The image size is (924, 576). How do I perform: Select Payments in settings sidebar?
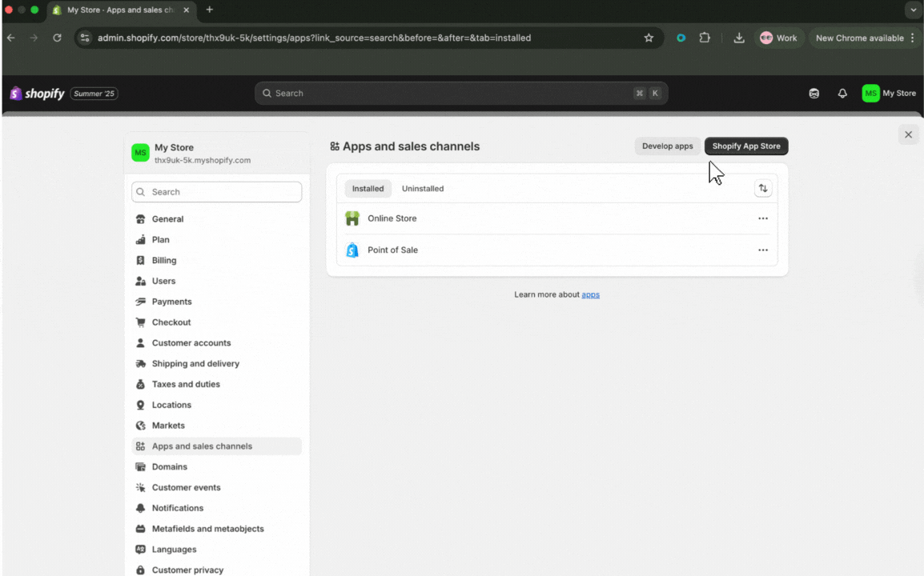click(x=216, y=302)
